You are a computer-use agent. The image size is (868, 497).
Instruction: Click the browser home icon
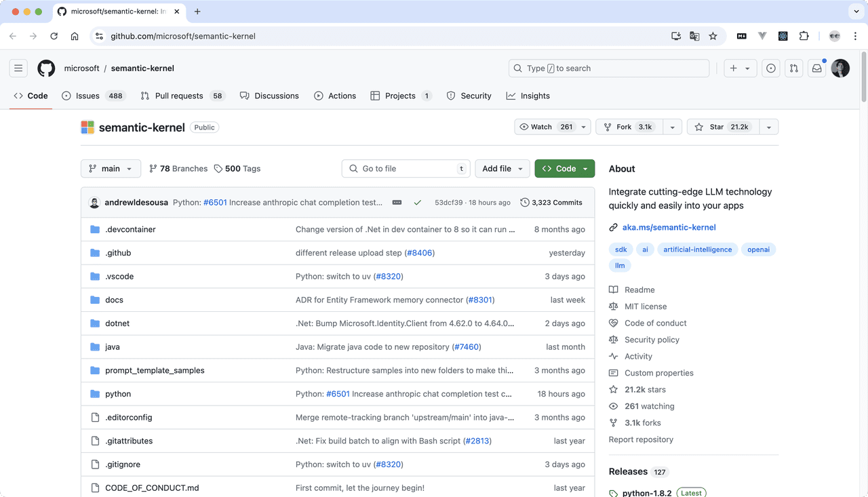[x=75, y=36]
